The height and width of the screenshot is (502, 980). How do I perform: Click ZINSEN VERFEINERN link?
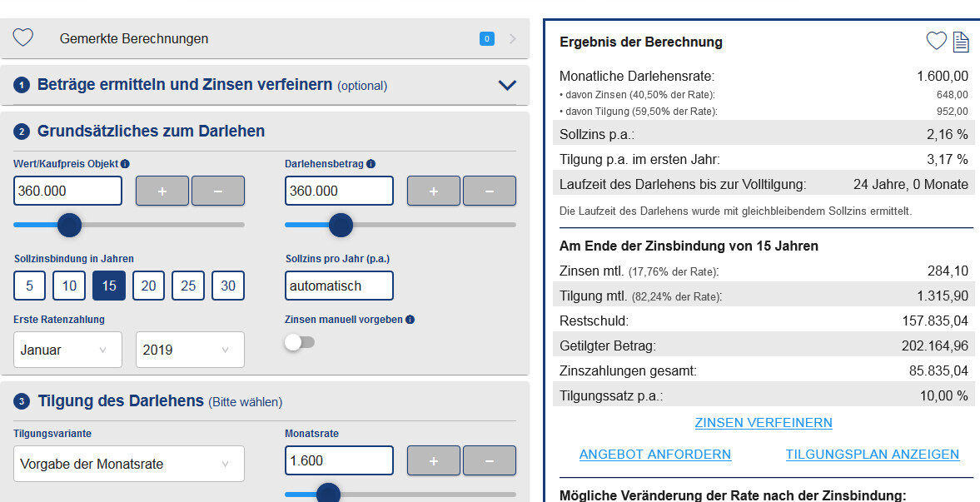764,423
